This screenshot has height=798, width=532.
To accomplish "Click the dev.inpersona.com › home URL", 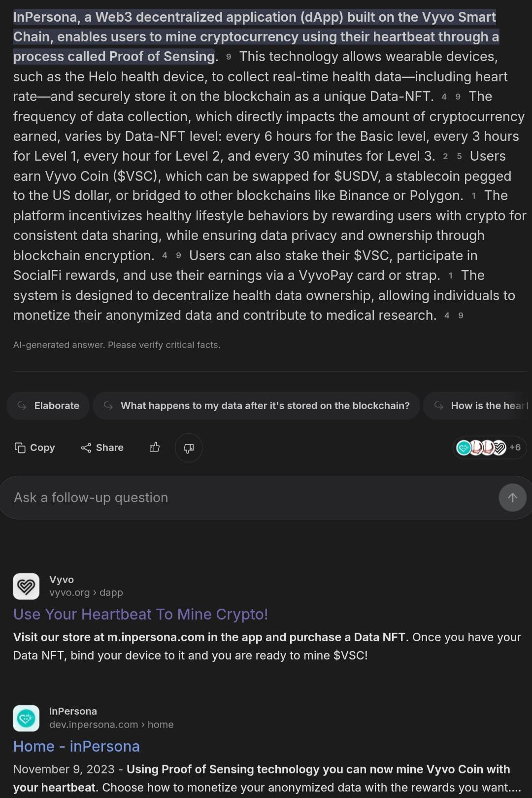I will [x=111, y=725].
